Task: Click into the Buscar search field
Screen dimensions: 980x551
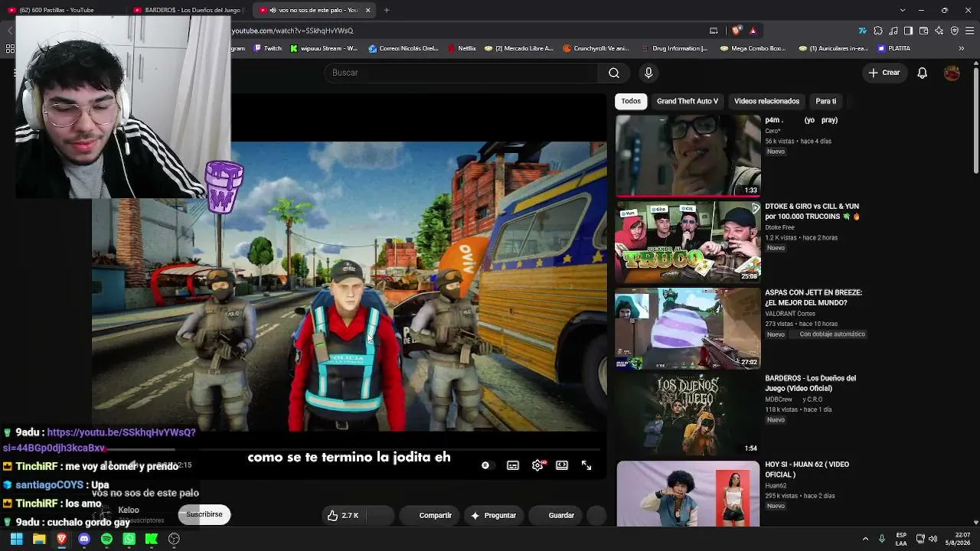Action: point(461,73)
